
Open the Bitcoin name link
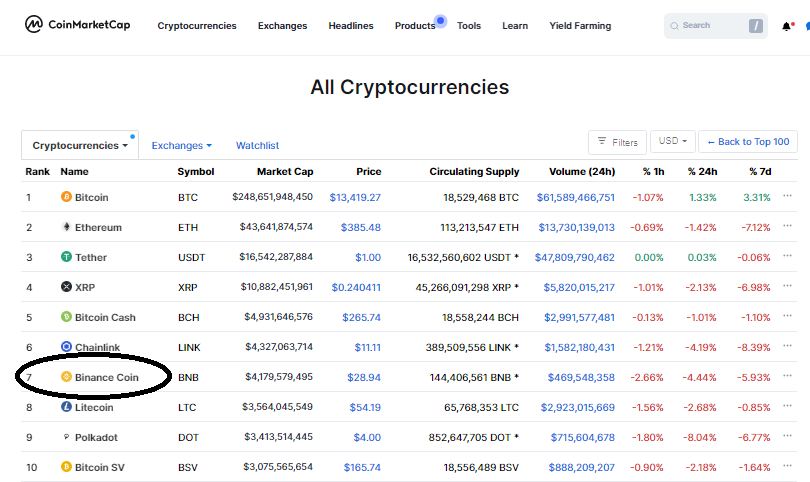point(91,197)
